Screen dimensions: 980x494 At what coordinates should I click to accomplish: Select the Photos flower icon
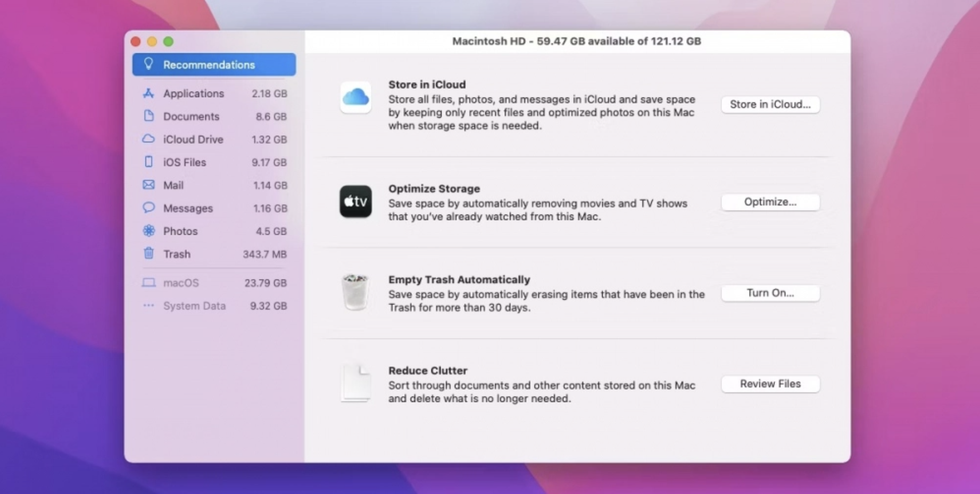click(148, 230)
